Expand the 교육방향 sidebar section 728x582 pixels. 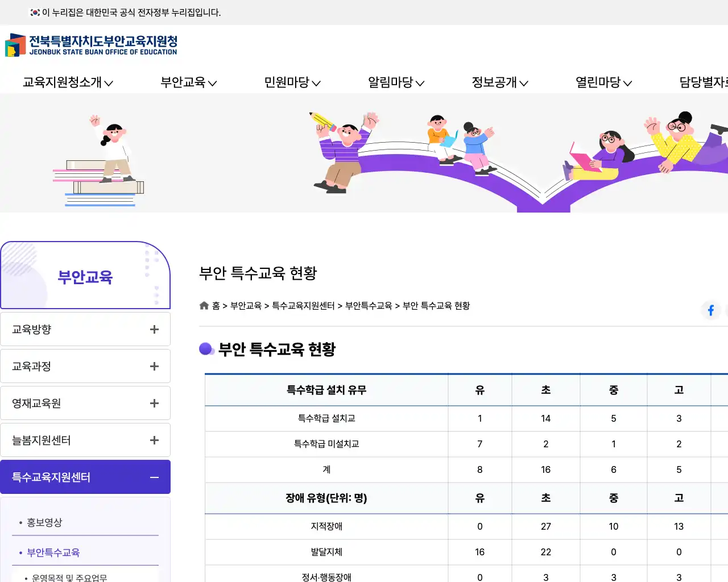pos(85,329)
